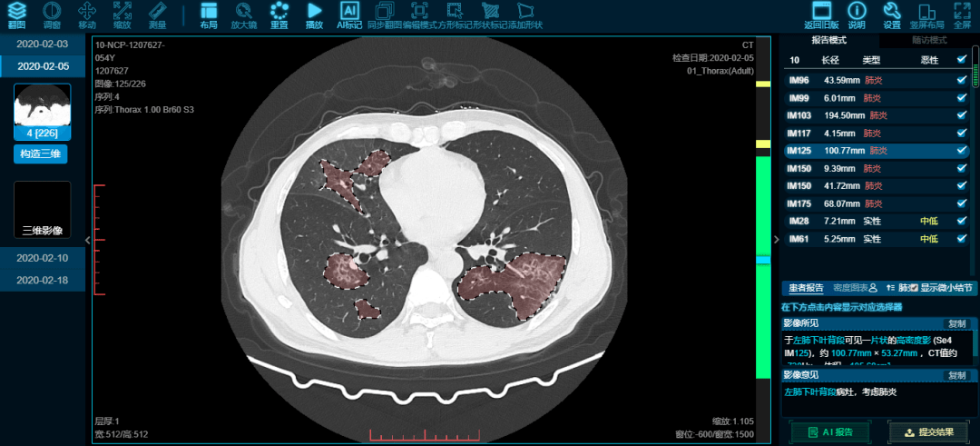Click the AI 报告 button
This screenshot has width=980, height=446.
829,432
